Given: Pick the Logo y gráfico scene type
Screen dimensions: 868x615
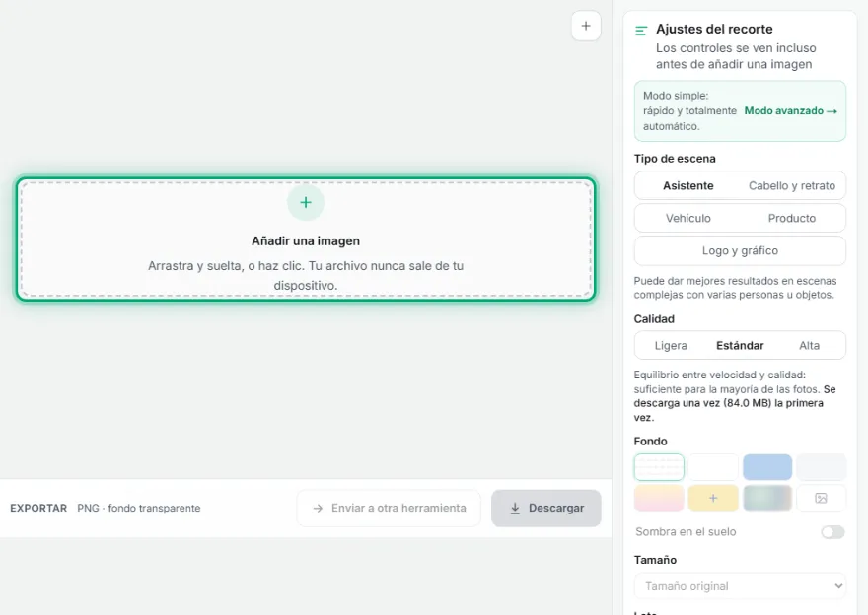Looking at the screenshot, I should (x=740, y=250).
